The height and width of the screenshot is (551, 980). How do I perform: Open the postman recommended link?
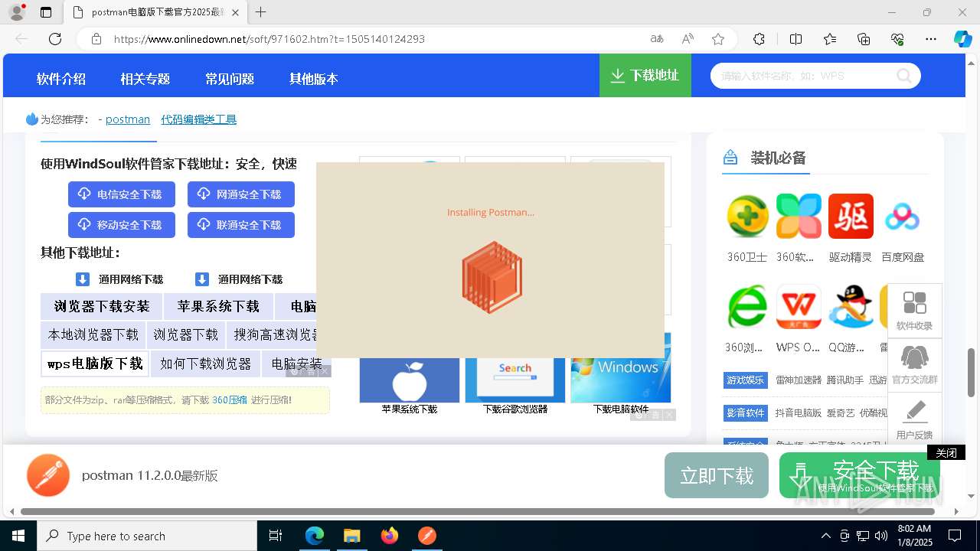[x=128, y=119]
